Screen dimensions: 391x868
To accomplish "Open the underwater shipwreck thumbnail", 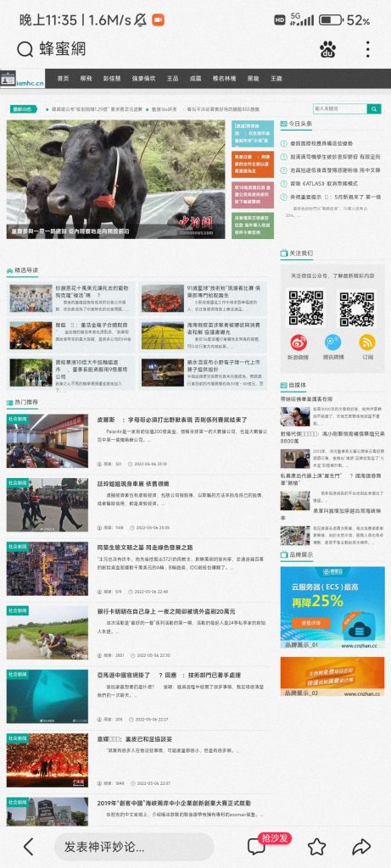I will (47, 696).
